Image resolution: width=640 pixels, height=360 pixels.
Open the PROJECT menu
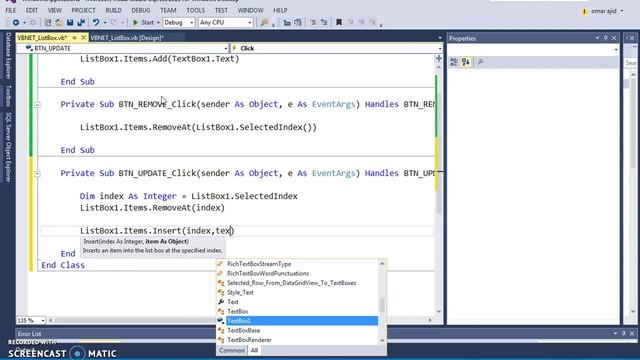tap(83, 10)
